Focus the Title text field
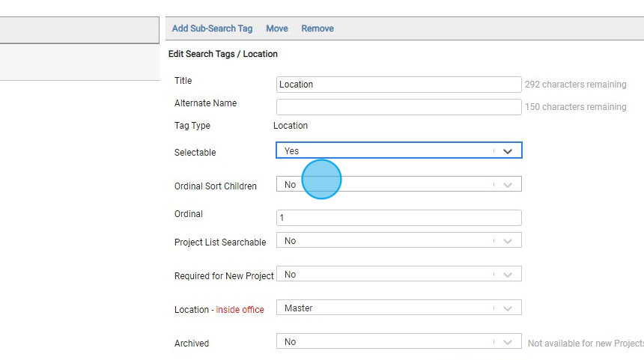Viewport: 644px width, 360px height. click(398, 85)
